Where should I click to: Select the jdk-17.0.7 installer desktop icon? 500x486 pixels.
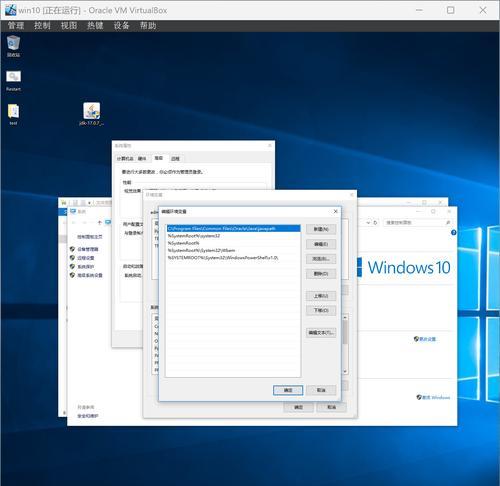91,114
